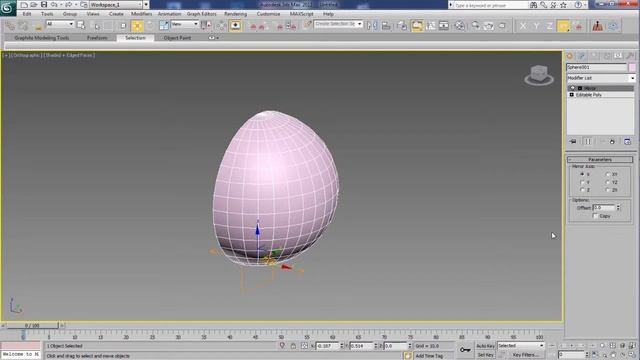This screenshot has width=640, height=360.
Task: Constrain to Y axis
Action: point(536,26)
